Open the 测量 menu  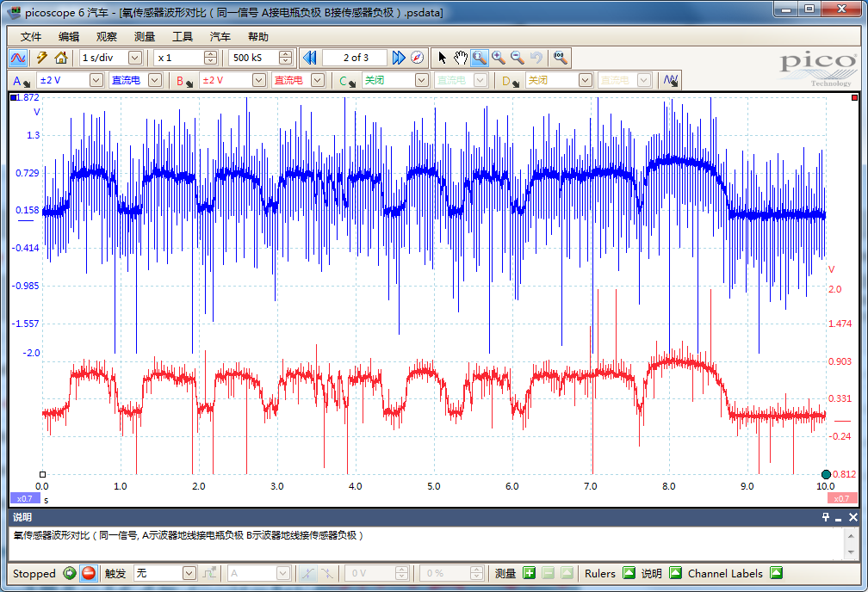[145, 36]
